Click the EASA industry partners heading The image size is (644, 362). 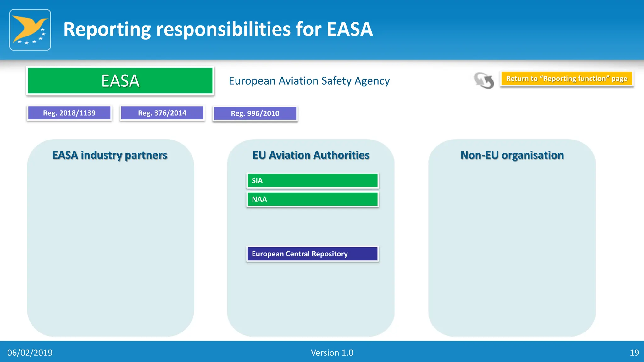(110, 155)
